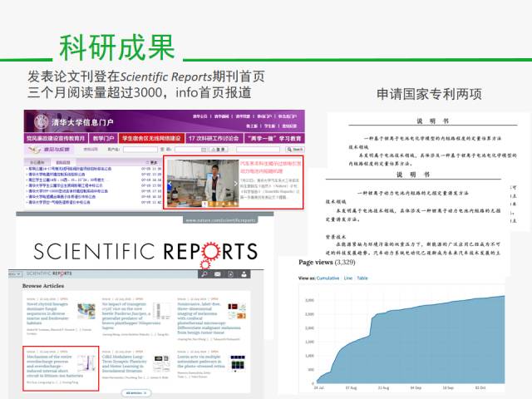Click the researcher photo in the portal news box

pos(203,183)
